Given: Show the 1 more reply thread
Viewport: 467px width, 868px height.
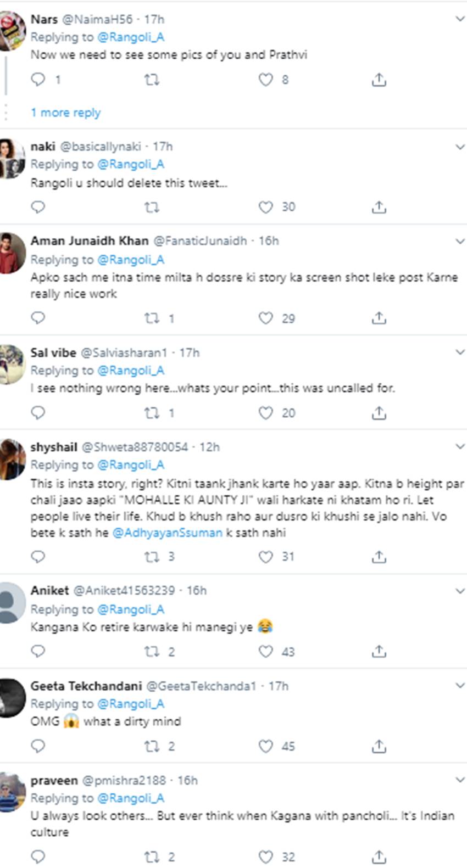Looking at the screenshot, I should click(x=65, y=113).
